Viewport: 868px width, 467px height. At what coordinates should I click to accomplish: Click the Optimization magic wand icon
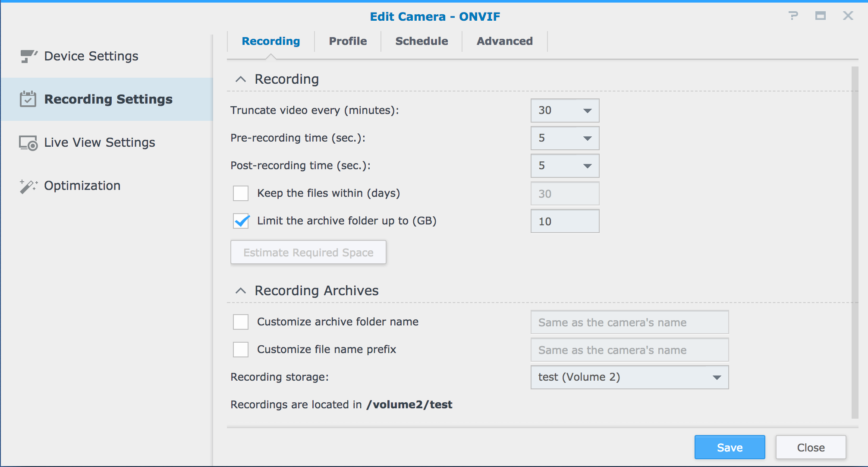tap(28, 186)
